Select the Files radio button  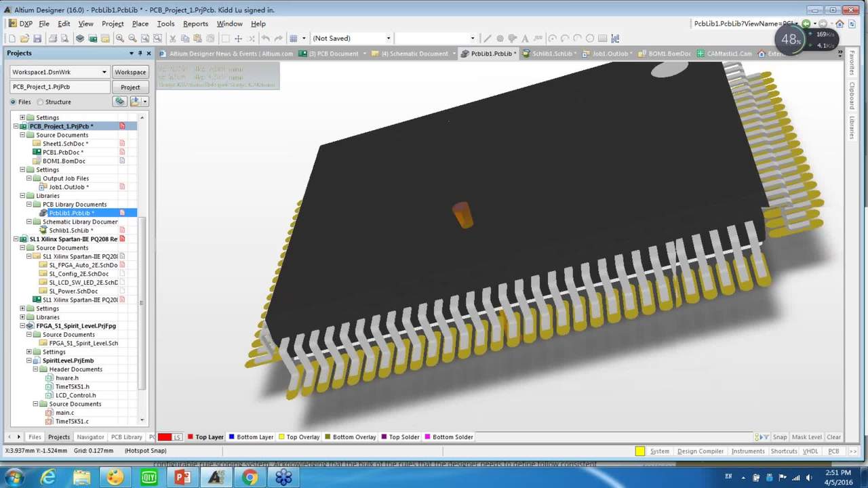pyautogui.click(x=13, y=102)
